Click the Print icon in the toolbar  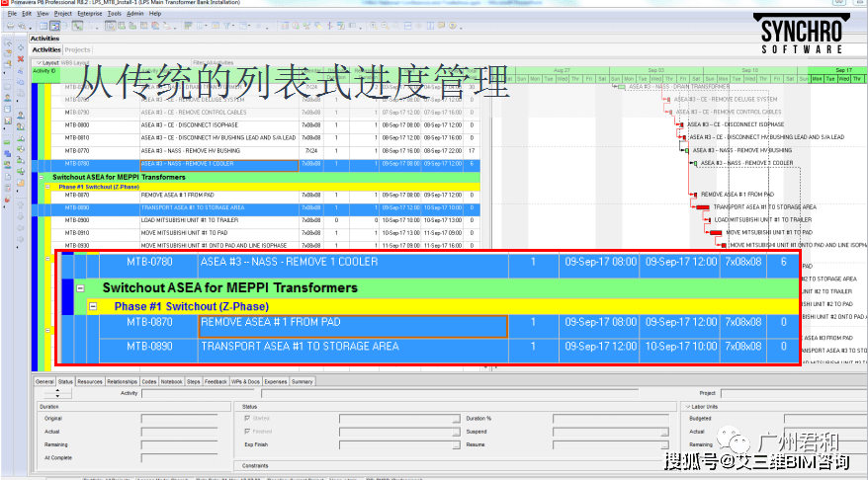click(11, 26)
